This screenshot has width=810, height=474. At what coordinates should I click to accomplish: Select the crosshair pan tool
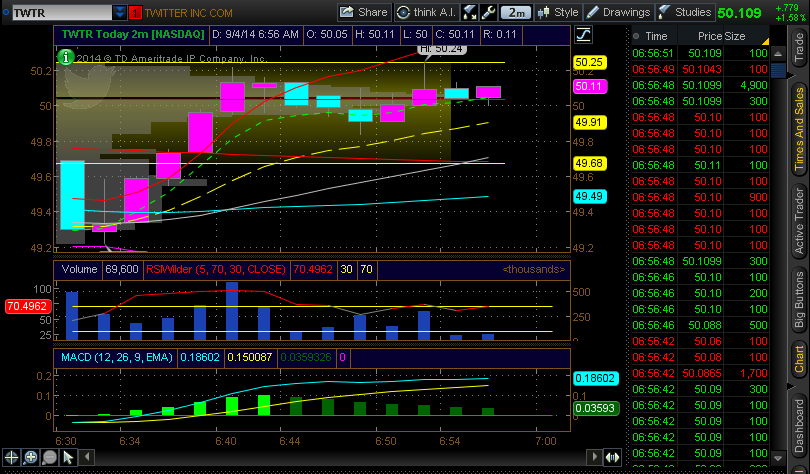(11, 457)
